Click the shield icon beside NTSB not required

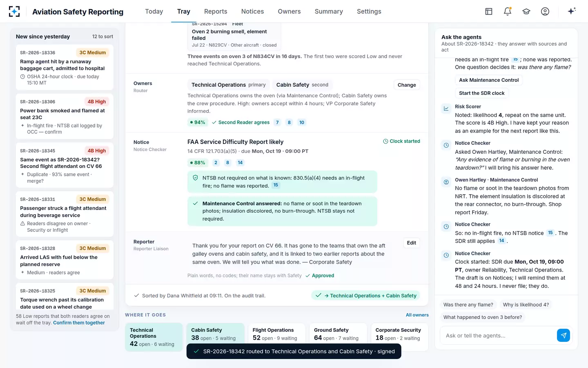pos(195,178)
